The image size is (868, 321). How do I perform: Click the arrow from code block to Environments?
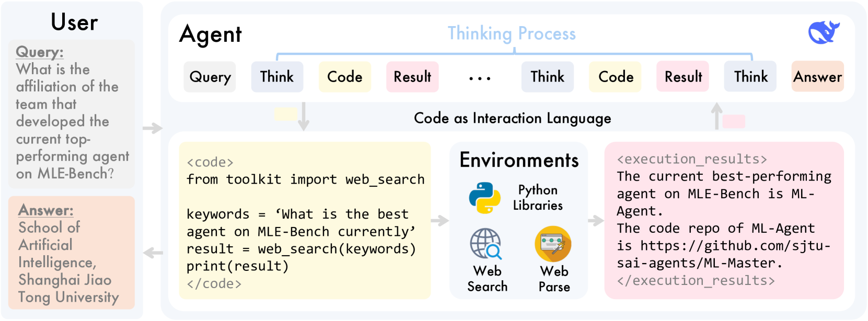440,221
